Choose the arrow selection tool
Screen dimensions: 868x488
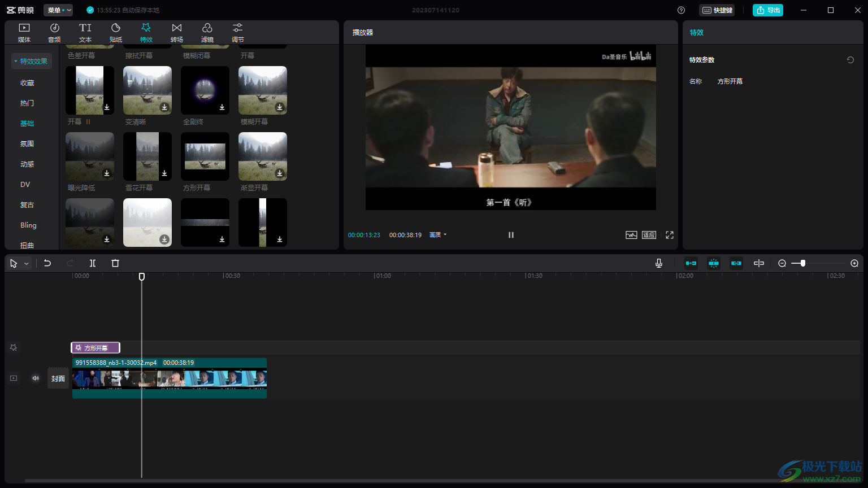pyautogui.click(x=14, y=264)
